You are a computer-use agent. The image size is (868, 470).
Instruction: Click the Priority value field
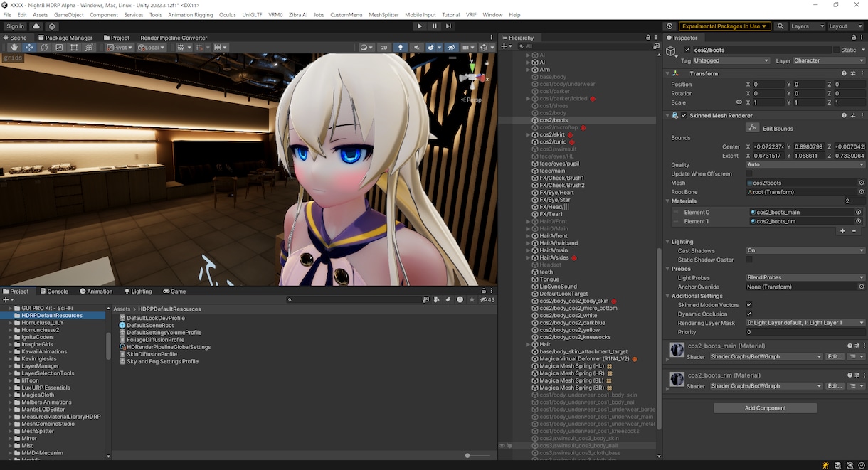click(x=805, y=332)
